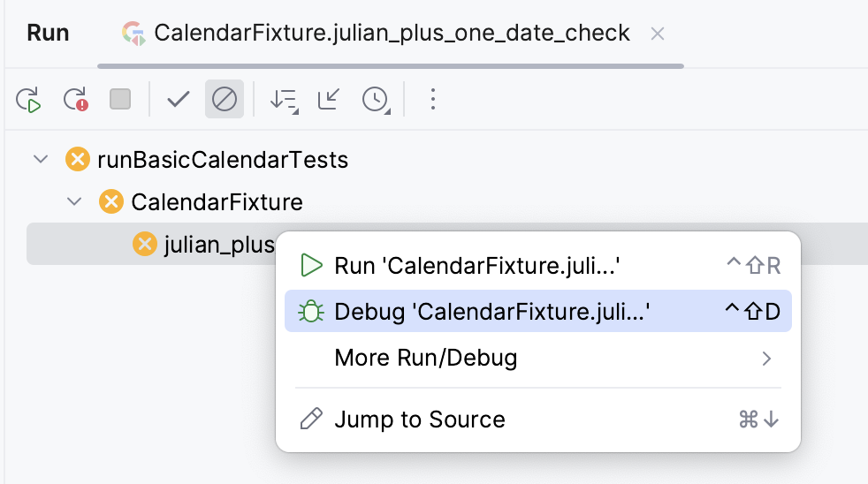Close the CalendarFixture.julian_plus_one_date_check tab
This screenshot has width=868, height=484.
click(x=657, y=34)
